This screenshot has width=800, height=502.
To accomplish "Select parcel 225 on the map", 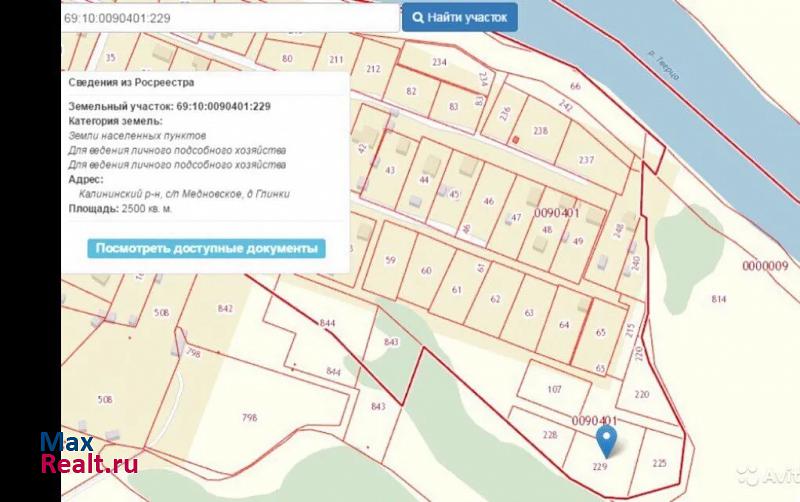I will click(659, 462).
